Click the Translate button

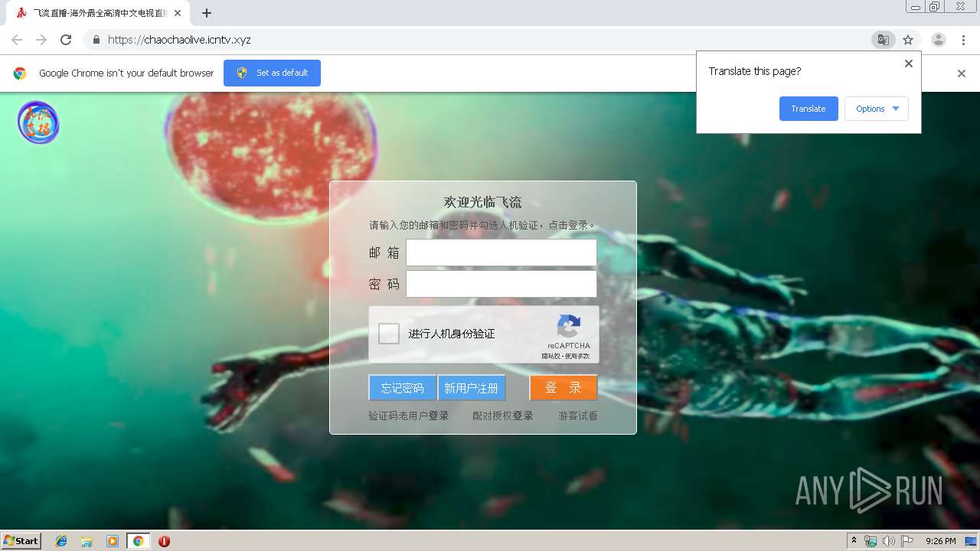(x=808, y=109)
